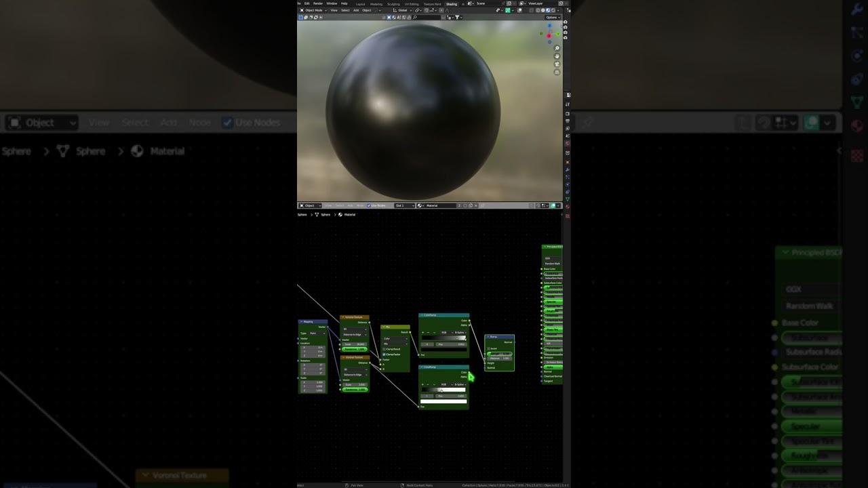This screenshot has height=488, width=868.
Task: Open the Object Mode dropdown
Action: tap(313, 10)
